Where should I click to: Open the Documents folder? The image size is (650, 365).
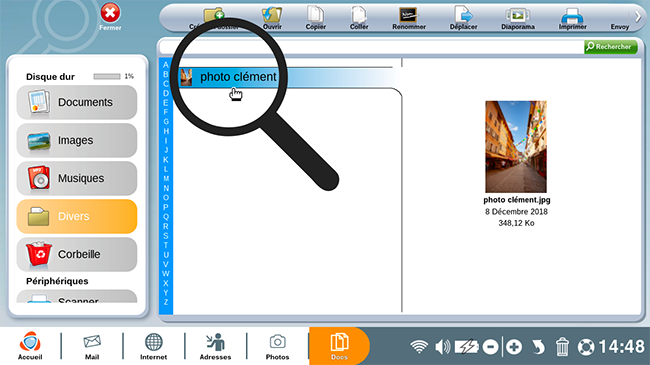[77, 102]
